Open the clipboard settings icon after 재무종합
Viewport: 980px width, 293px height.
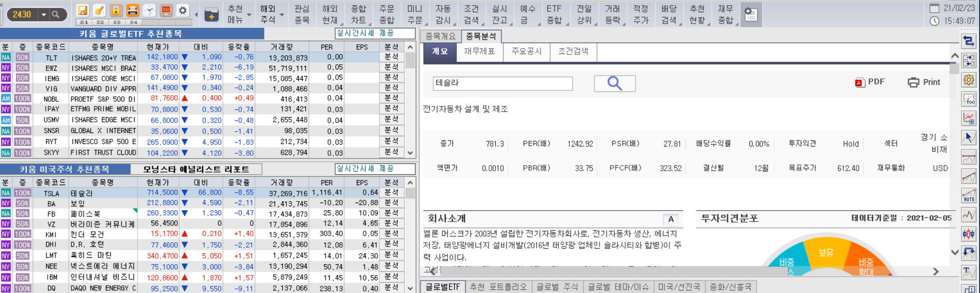tap(751, 14)
